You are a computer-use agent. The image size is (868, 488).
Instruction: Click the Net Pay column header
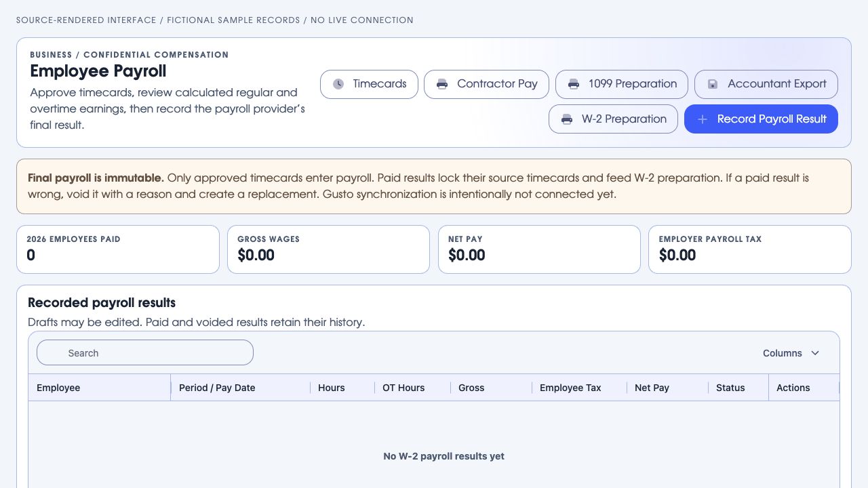pos(667,388)
